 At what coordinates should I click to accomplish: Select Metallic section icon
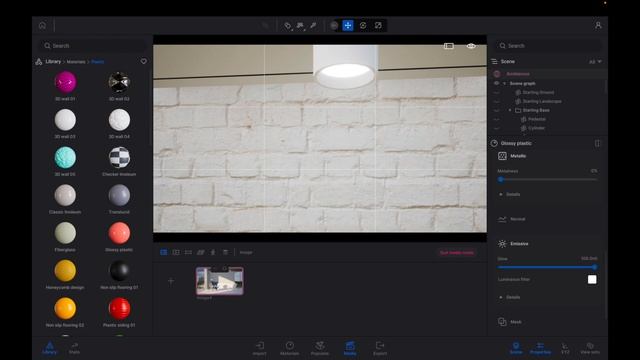502,156
